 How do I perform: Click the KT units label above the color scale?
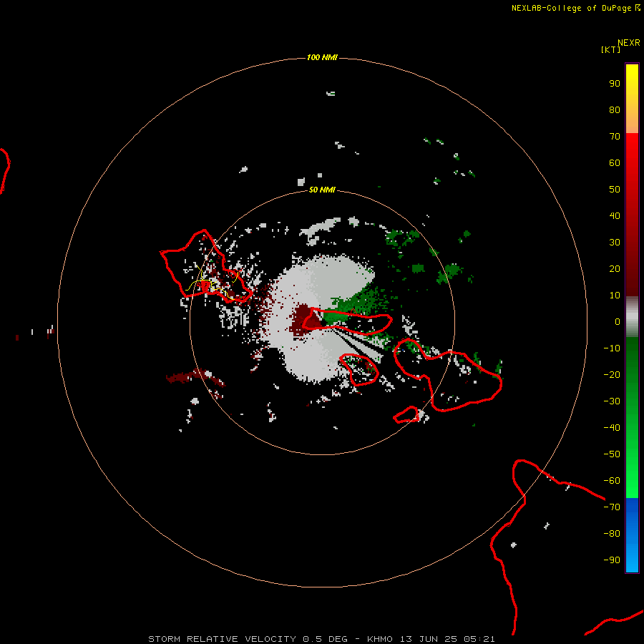click(610, 49)
